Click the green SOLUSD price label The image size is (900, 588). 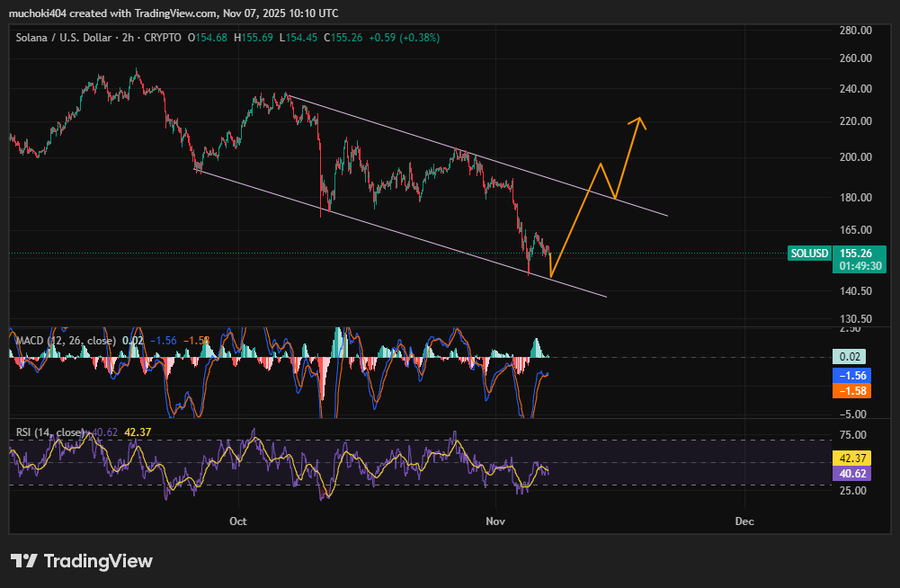click(x=809, y=254)
